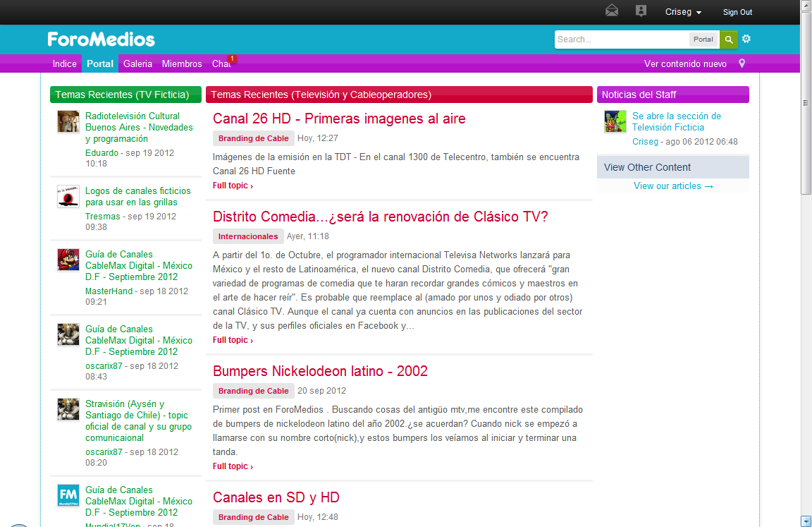Open MasterHand's Guía de Canales CableMax topic
This screenshot has height=527, width=812.
139,265
